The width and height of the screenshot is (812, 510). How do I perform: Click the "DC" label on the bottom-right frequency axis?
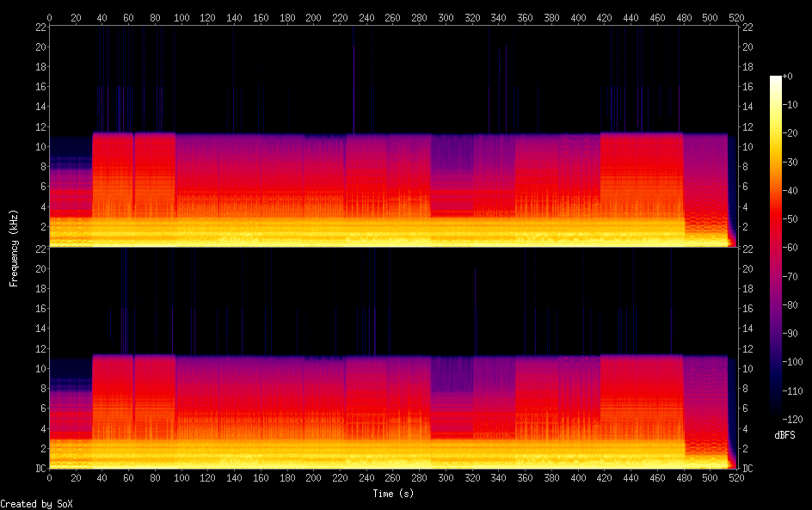(x=749, y=469)
